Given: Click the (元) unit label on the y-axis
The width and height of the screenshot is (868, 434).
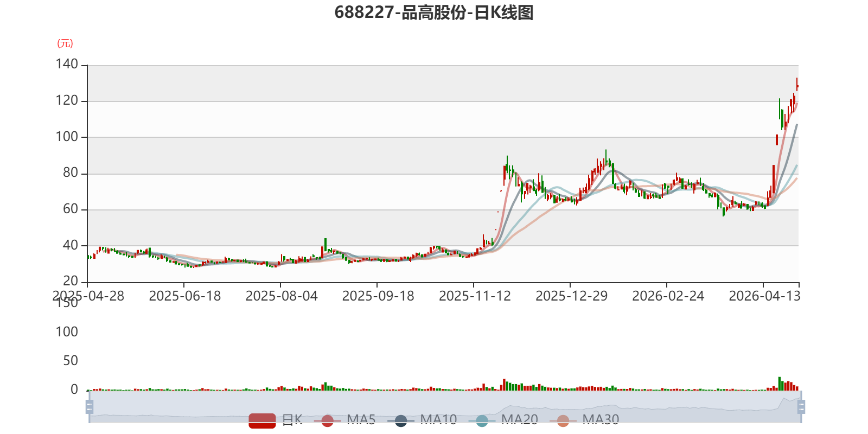Looking at the screenshot, I should point(65,43).
